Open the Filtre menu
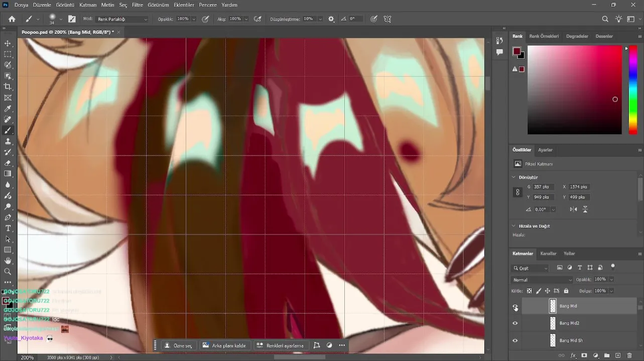This screenshot has height=361, width=644. tap(138, 5)
